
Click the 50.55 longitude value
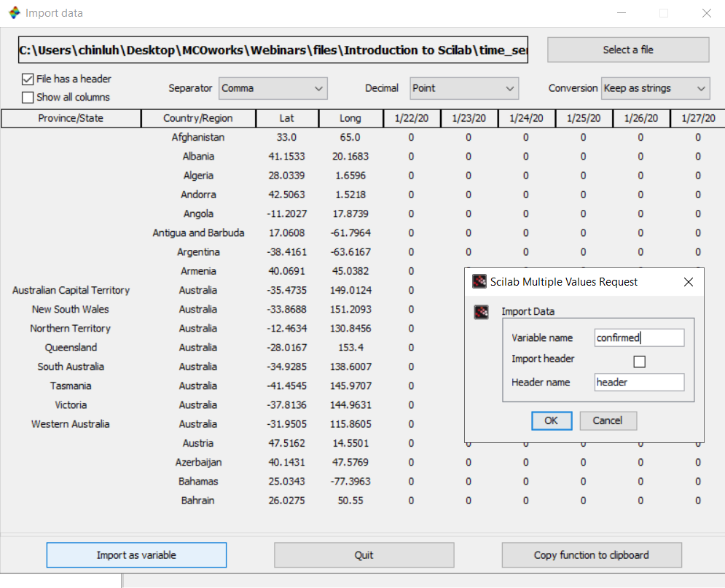pos(350,500)
